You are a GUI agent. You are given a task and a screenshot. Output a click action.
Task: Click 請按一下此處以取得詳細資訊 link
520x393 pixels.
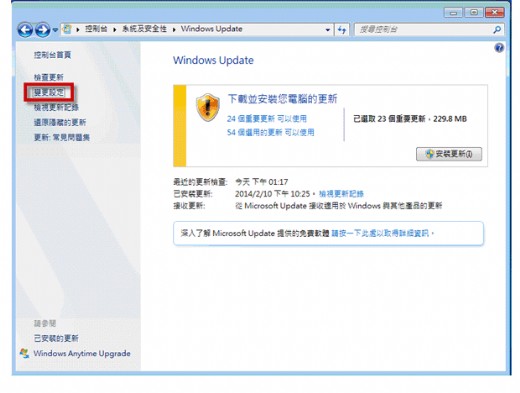380,233
